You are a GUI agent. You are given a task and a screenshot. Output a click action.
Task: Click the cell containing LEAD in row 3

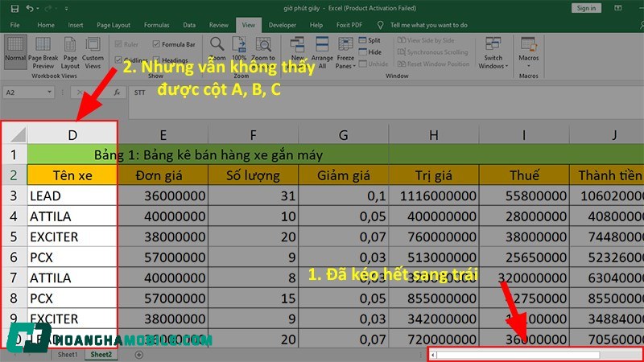click(x=72, y=195)
